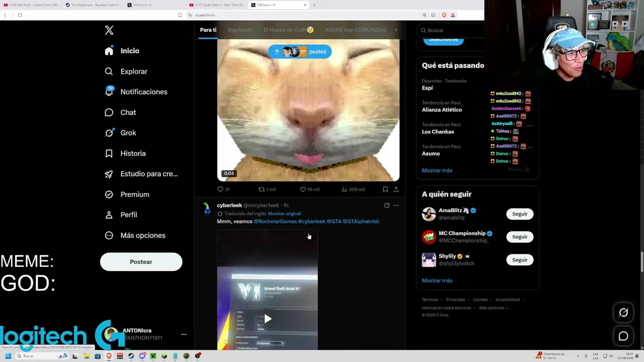
Task: Like the cat video post
Action: click(x=309, y=190)
